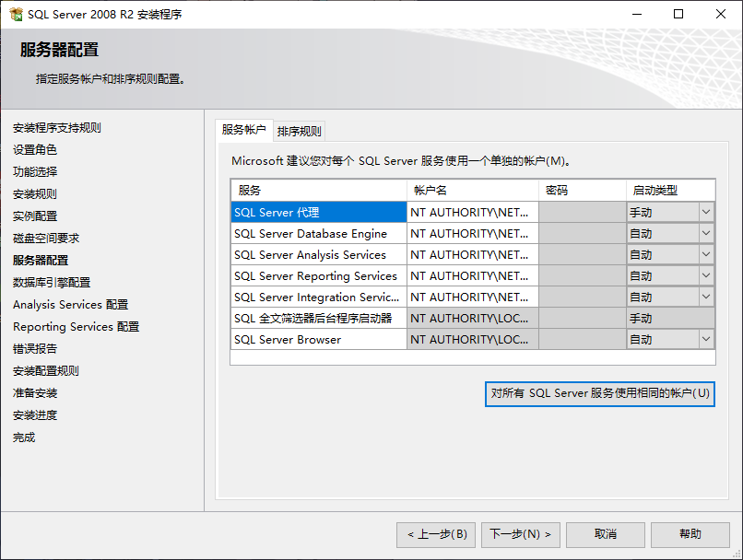The height and width of the screenshot is (560, 743).
Task: Open startup type dropdown for Reporting Services
Action: (x=706, y=275)
